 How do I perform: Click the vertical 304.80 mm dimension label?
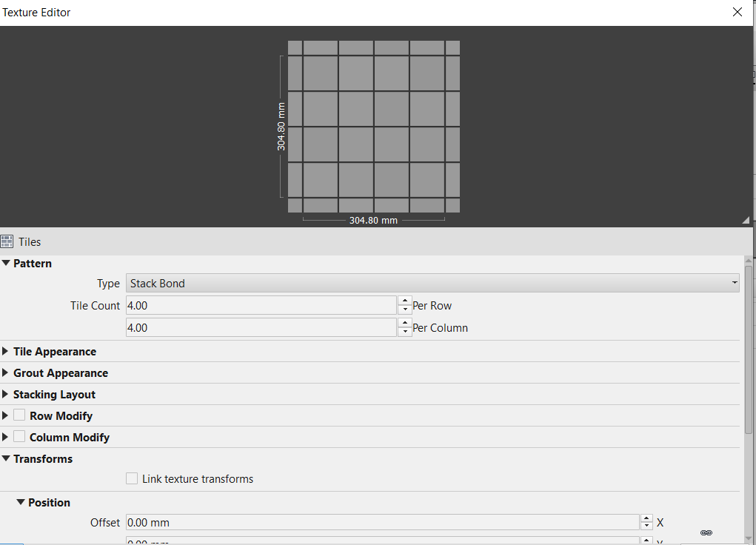(281, 127)
